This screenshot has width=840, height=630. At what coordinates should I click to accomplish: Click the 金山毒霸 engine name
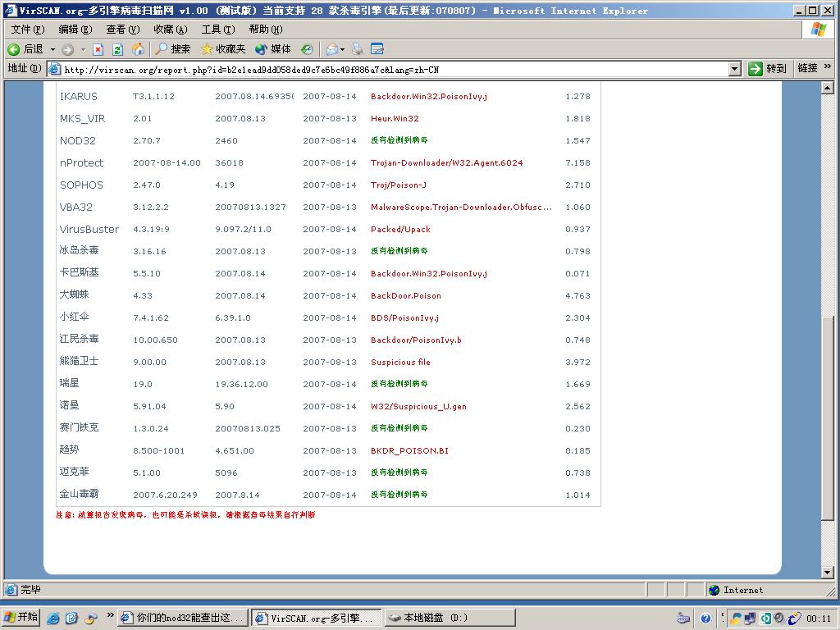80,494
